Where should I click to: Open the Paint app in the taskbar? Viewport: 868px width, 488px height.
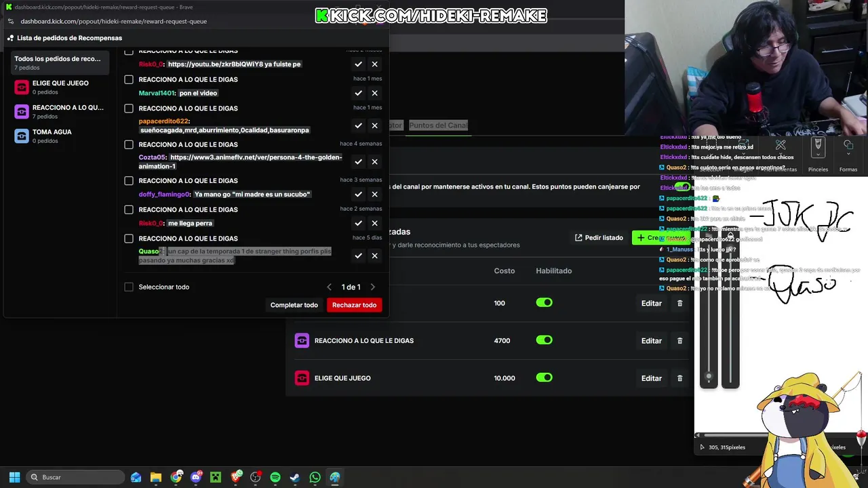[334, 477]
